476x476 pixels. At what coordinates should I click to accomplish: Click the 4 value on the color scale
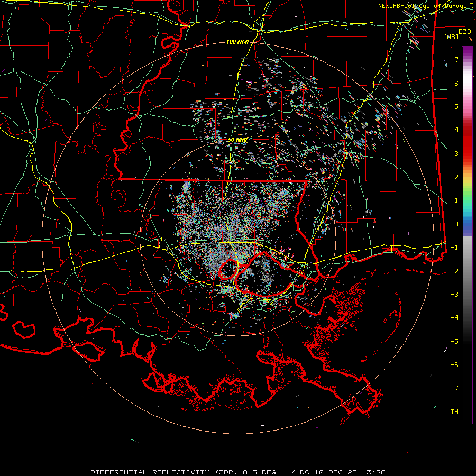point(456,130)
